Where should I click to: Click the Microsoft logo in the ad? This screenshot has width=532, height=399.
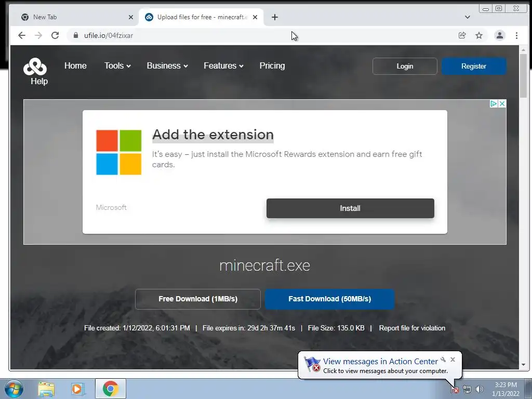119,152
